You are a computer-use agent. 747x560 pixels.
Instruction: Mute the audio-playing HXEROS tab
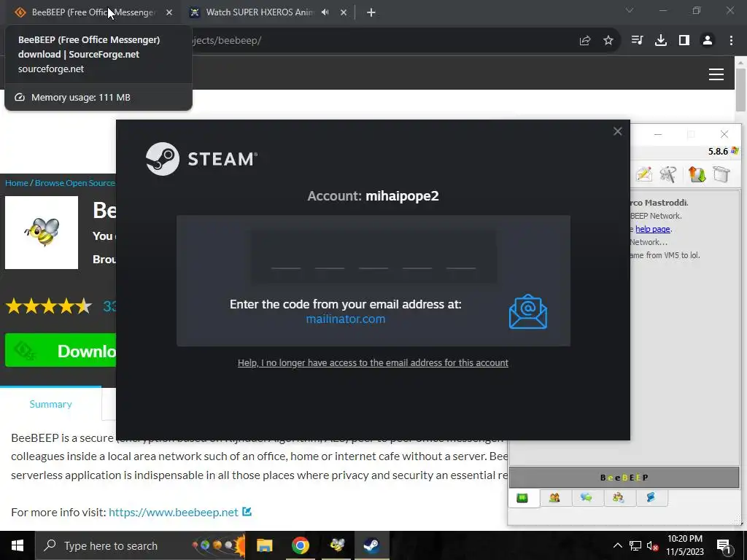(x=325, y=12)
